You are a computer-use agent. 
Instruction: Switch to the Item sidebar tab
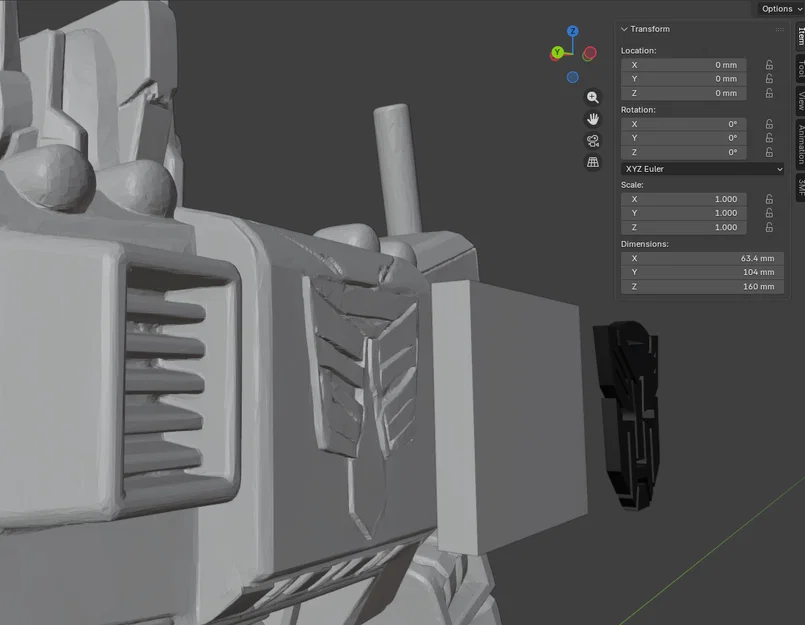(800, 36)
